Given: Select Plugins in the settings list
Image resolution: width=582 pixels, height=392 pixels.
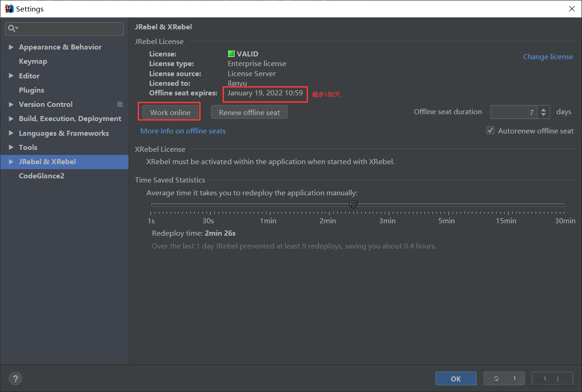Looking at the screenshot, I should tap(32, 90).
